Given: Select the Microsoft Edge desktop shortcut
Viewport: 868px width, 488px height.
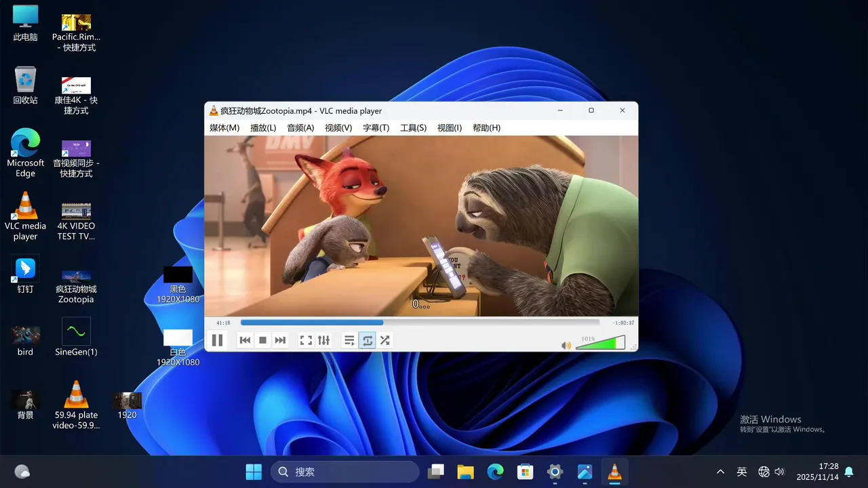Looking at the screenshot, I should 25,153.
